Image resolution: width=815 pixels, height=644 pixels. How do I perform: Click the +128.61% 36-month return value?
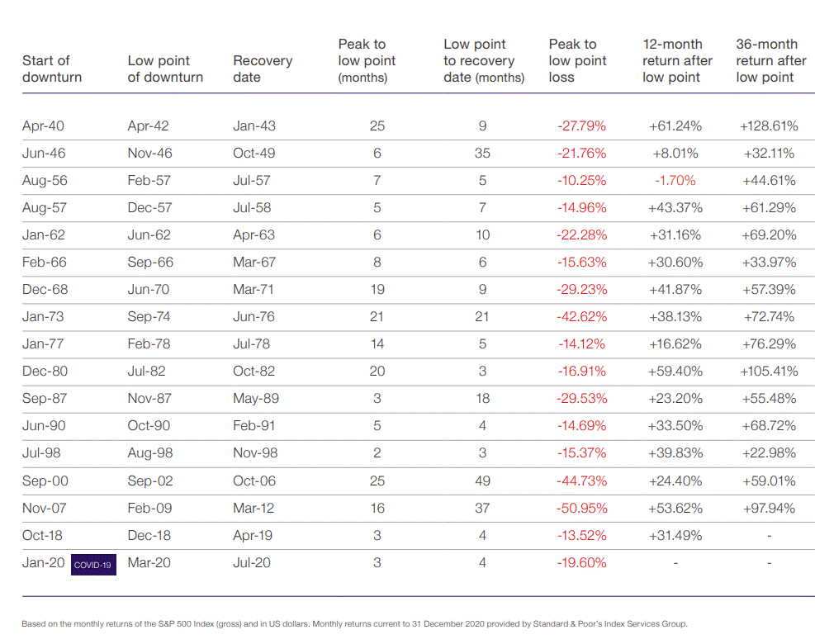768,126
